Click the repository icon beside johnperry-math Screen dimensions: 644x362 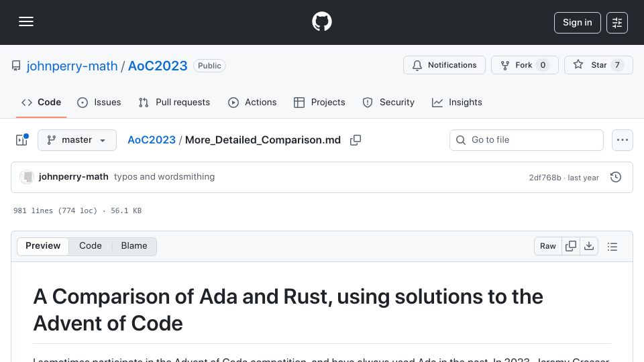(x=16, y=66)
